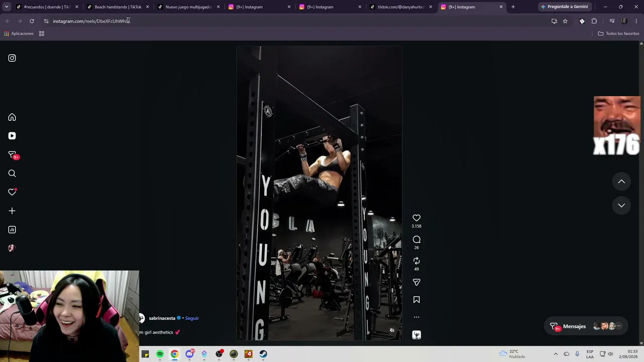Open the tab search dropdown arrow
Image resolution: width=644 pixels, height=362 pixels.
6,7
